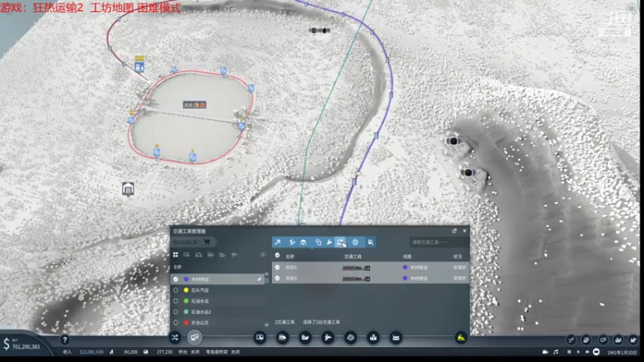Pop out the vehicle manager window
Viewport: 644px width, 362px height.
[454, 231]
